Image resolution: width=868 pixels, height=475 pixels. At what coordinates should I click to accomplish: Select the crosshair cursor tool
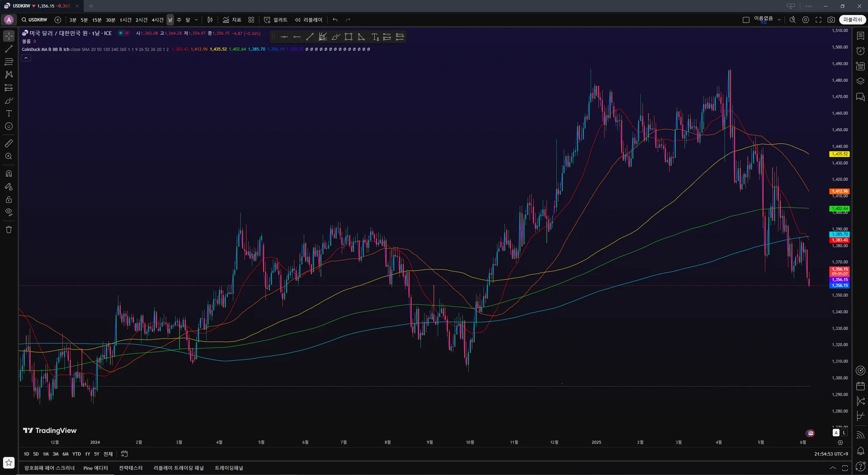click(9, 36)
